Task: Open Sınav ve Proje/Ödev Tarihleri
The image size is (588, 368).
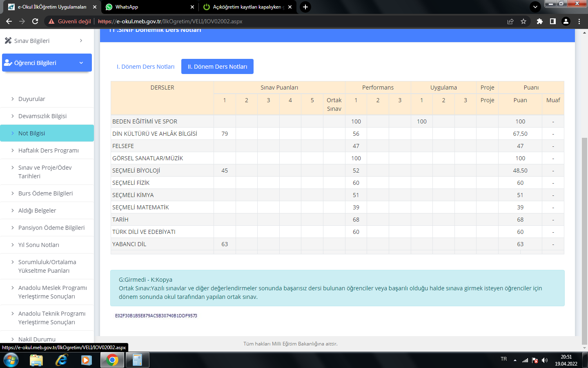Action: coord(47,172)
